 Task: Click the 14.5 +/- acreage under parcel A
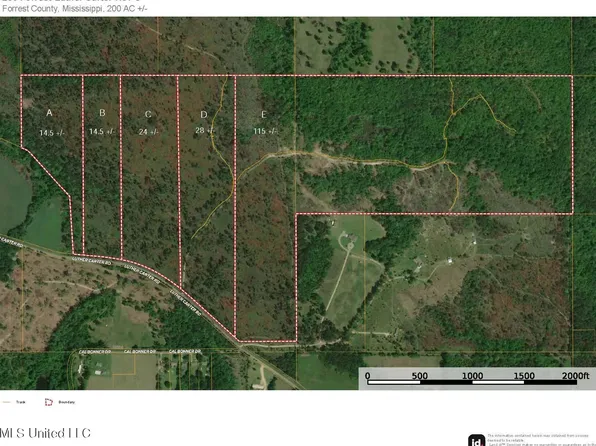click(52, 133)
